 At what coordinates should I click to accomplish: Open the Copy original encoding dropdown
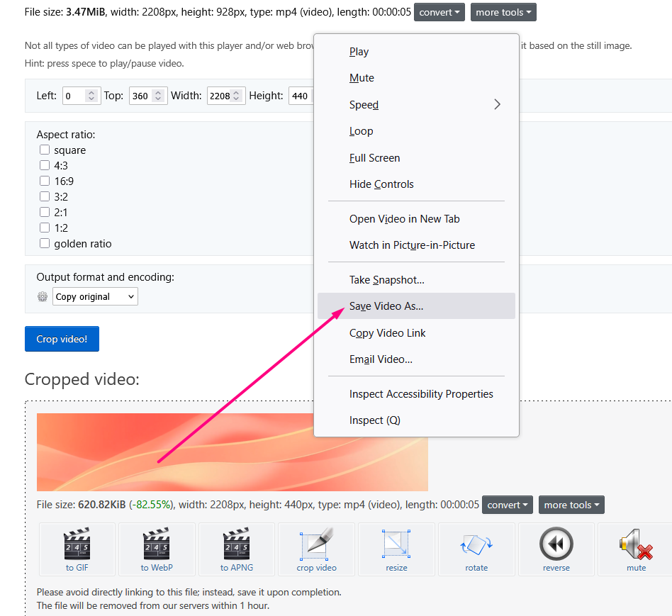(95, 296)
